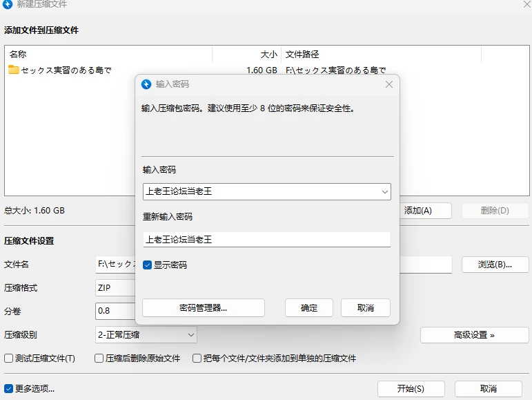Click 取消 at bottom of main window
This screenshot has height=400, width=532.
489,389
